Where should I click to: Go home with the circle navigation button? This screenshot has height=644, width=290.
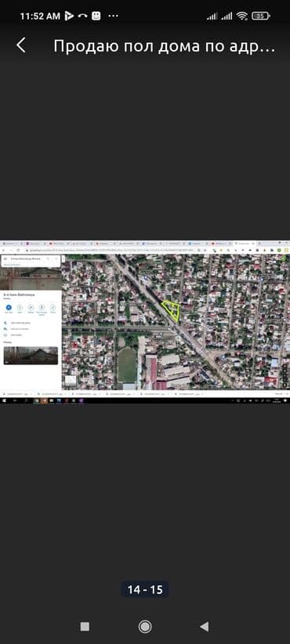145,626
